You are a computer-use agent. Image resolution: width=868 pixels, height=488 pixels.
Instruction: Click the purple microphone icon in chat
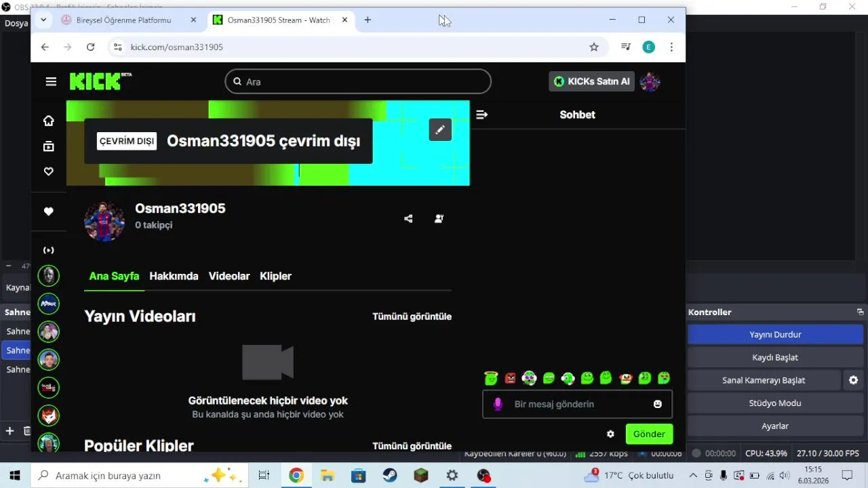pos(498,404)
